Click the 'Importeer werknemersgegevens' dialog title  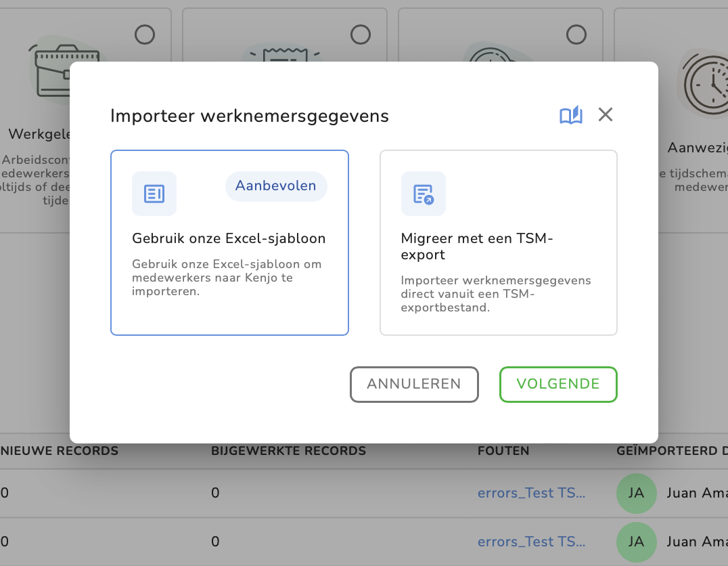tap(250, 116)
